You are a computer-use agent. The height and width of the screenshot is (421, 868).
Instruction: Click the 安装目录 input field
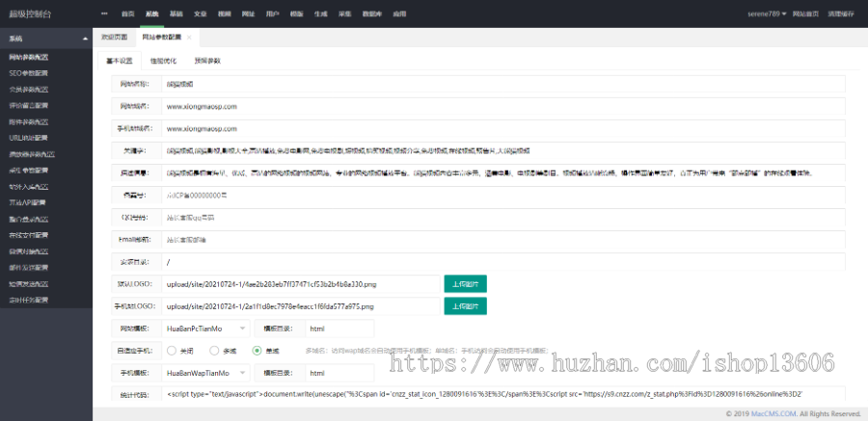[x=503, y=262]
